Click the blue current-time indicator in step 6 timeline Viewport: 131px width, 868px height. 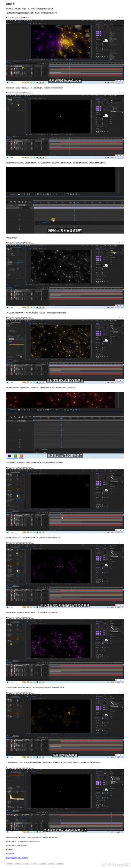(x=61, y=418)
